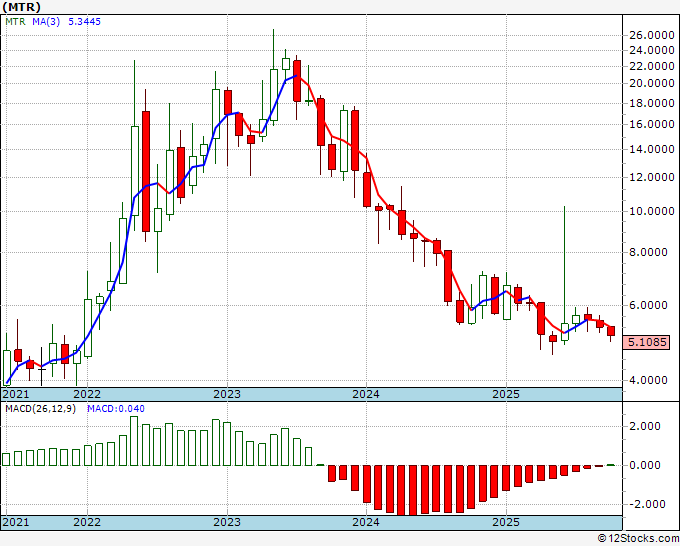Click the 6.0000 price axis label
Screen dimensions: 680x546
649,305
